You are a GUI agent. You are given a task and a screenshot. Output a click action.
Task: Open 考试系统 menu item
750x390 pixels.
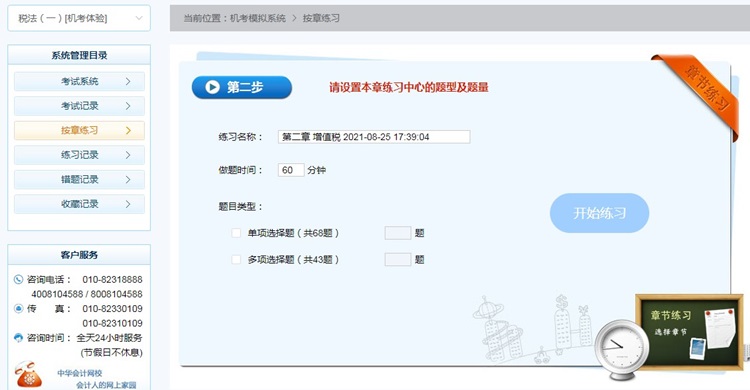79,81
